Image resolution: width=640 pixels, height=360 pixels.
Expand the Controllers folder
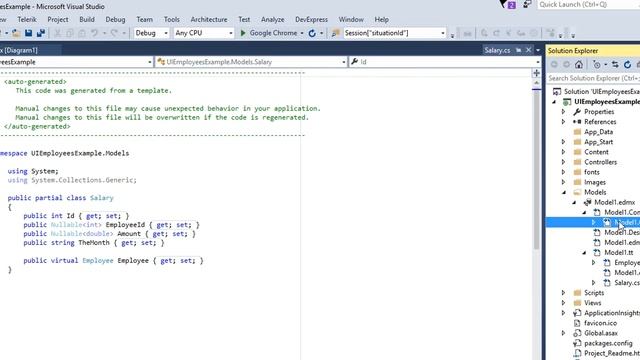[564, 162]
